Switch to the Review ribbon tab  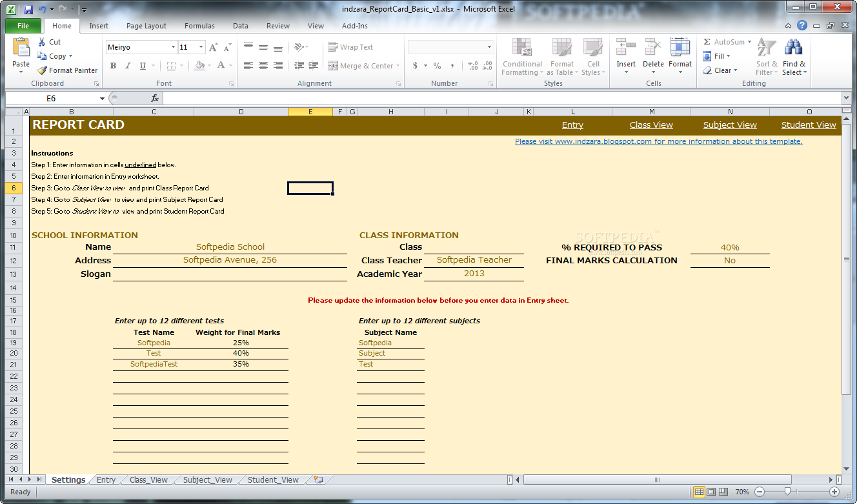tap(278, 26)
